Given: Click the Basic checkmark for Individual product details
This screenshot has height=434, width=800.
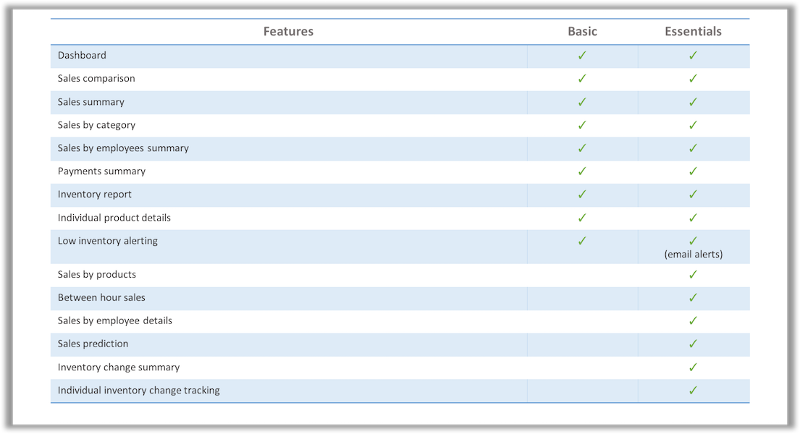Looking at the screenshot, I should pos(582,218).
